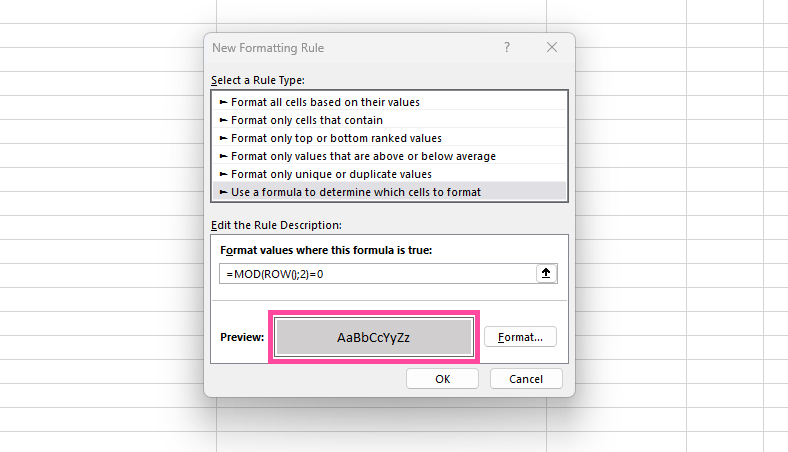The image size is (788, 452).
Task: Confirm the rule with OK
Action: pyautogui.click(x=442, y=379)
